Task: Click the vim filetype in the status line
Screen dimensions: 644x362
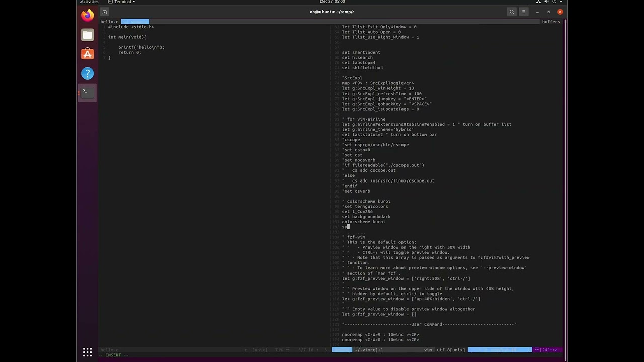Action: pos(428,350)
